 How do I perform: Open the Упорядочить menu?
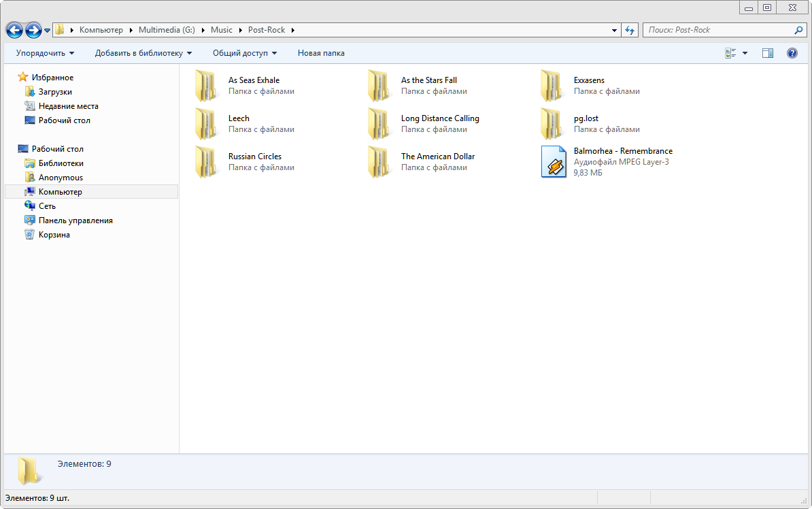[45, 53]
